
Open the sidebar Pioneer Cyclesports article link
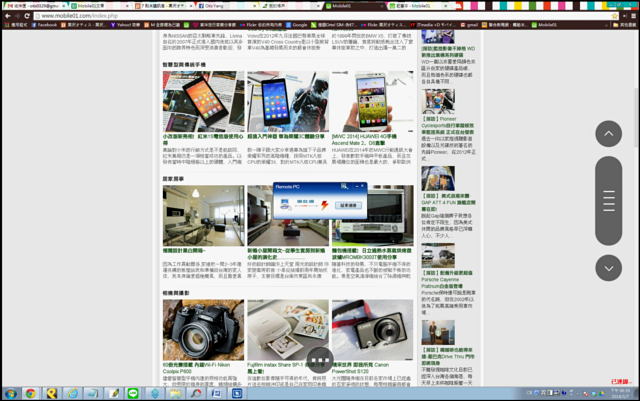pyautogui.click(x=448, y=125)
